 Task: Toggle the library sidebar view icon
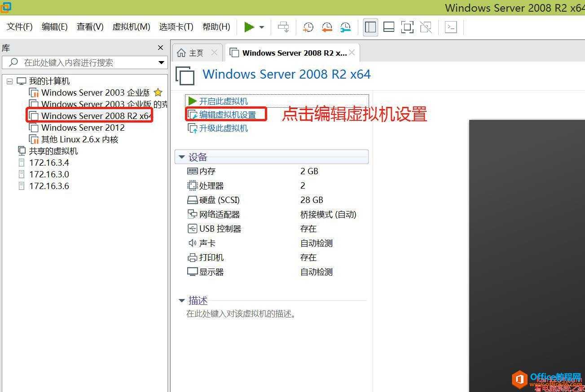(370, 27)
